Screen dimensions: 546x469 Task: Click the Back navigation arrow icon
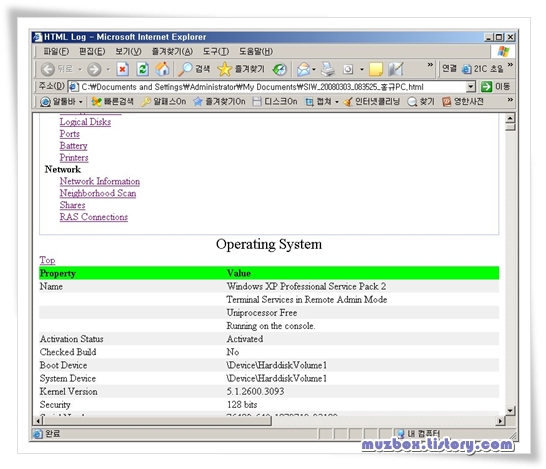pos(48,69)
